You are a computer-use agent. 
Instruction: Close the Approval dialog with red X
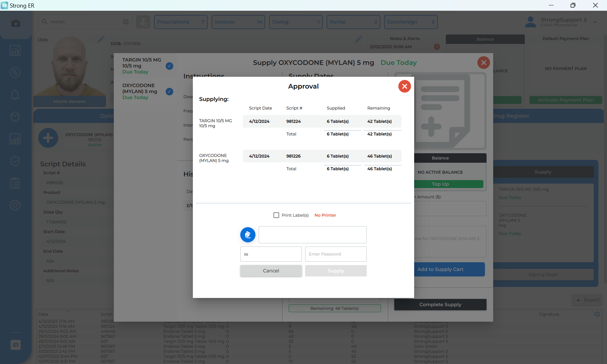pyautogui.click(x=404, y=86)
